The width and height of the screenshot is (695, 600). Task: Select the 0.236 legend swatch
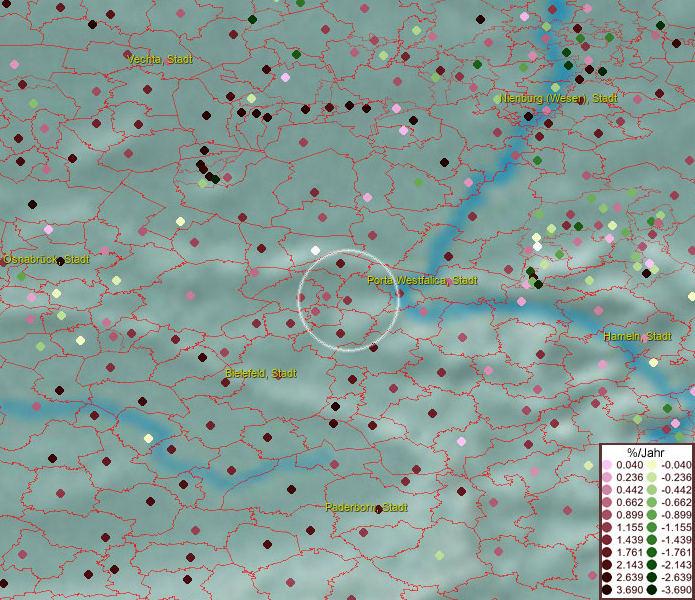point(607,477)
